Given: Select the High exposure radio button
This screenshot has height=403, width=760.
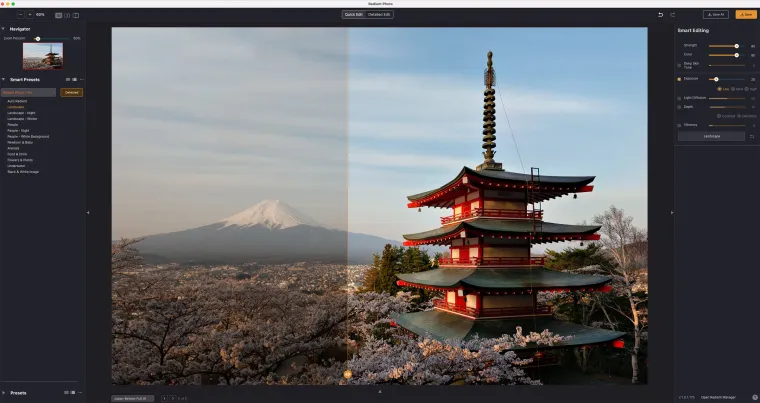Looking at the screenshot, I should click(x=746, y=88).
